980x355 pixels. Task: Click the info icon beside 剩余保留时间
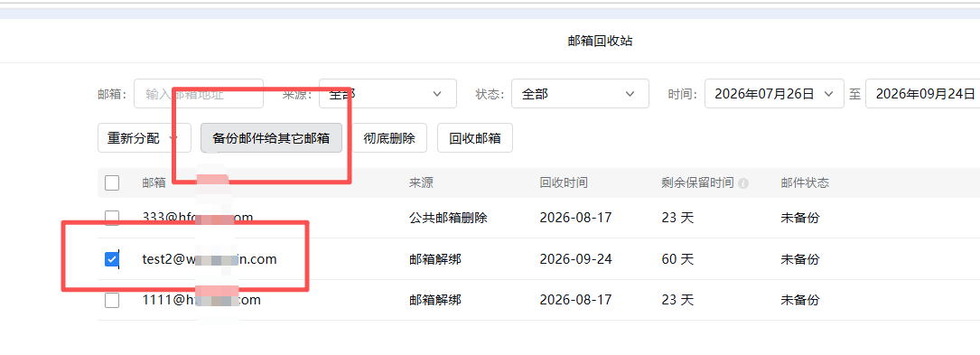[743, 183]
